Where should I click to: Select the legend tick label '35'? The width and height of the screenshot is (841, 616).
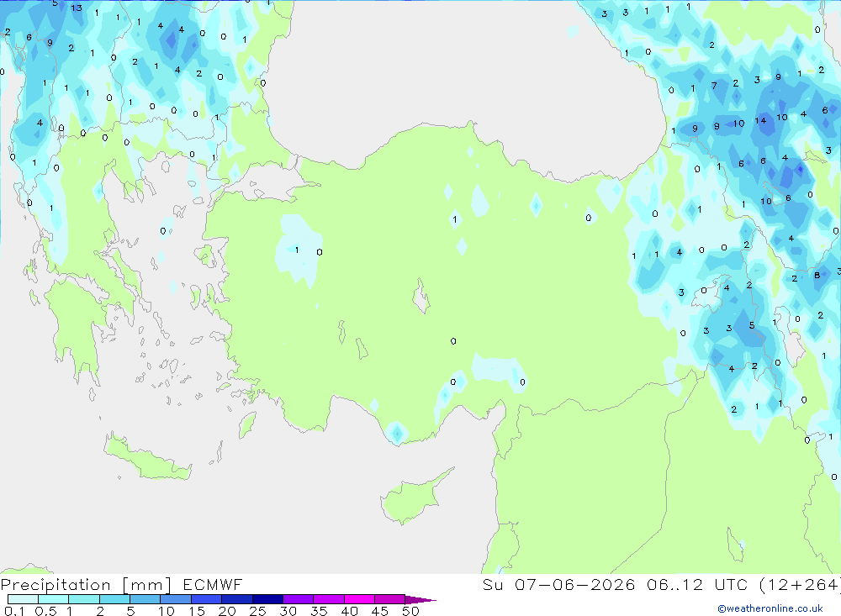click(x=319, y=611)
